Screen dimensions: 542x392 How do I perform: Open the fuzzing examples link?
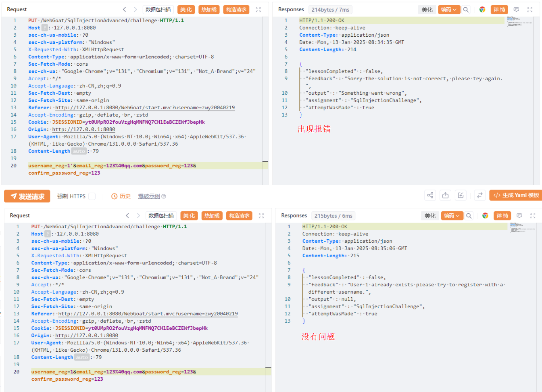click(152, 196)
